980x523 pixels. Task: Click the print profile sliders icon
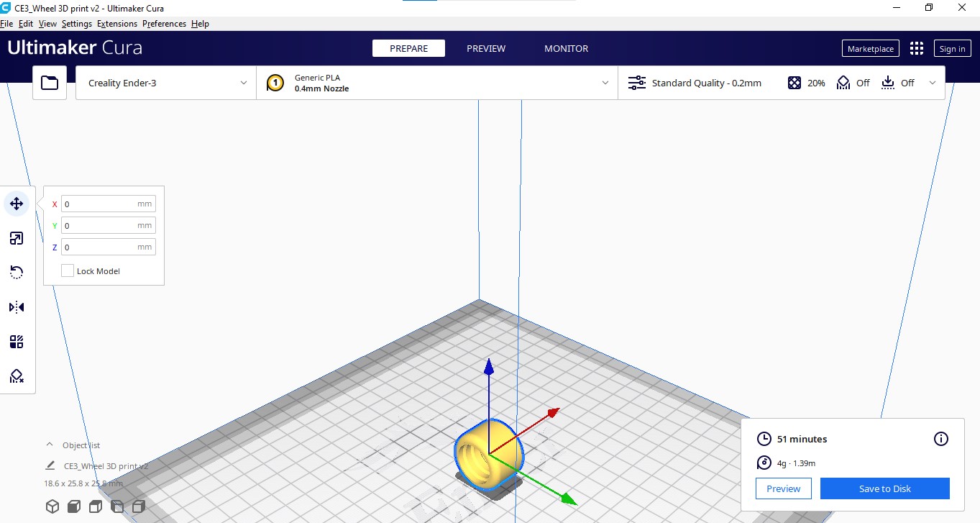point(637,83)
